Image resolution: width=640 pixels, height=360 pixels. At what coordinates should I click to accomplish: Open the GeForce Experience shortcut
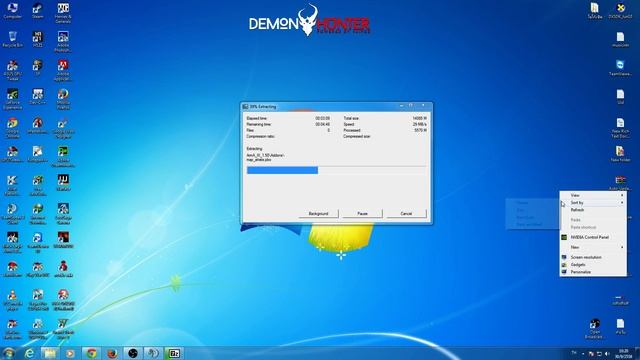[12, 99]
